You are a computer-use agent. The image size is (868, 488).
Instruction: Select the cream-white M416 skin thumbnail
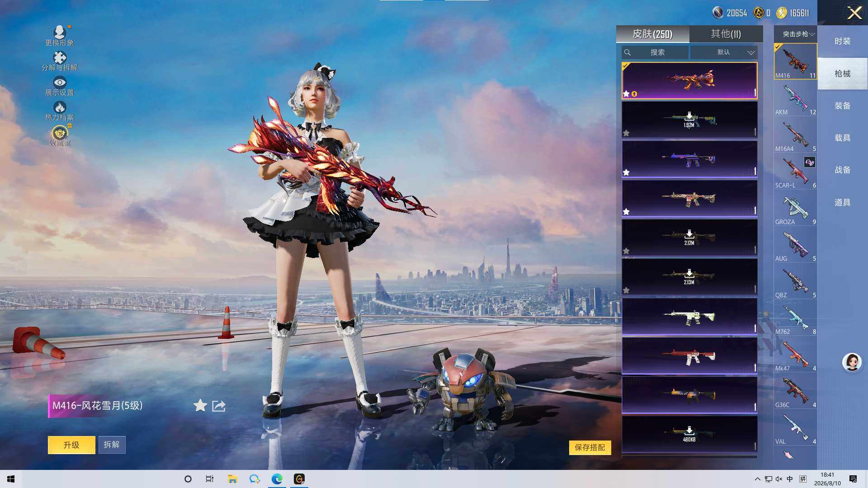tap(689, 316)
